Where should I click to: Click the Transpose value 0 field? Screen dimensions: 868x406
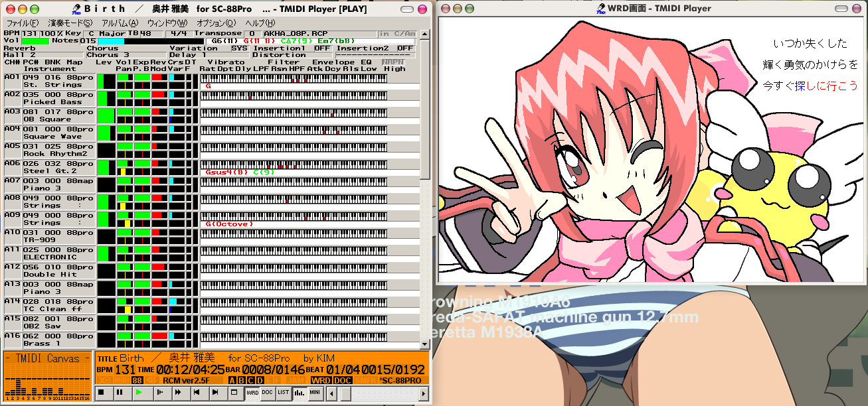coord(252,33)
